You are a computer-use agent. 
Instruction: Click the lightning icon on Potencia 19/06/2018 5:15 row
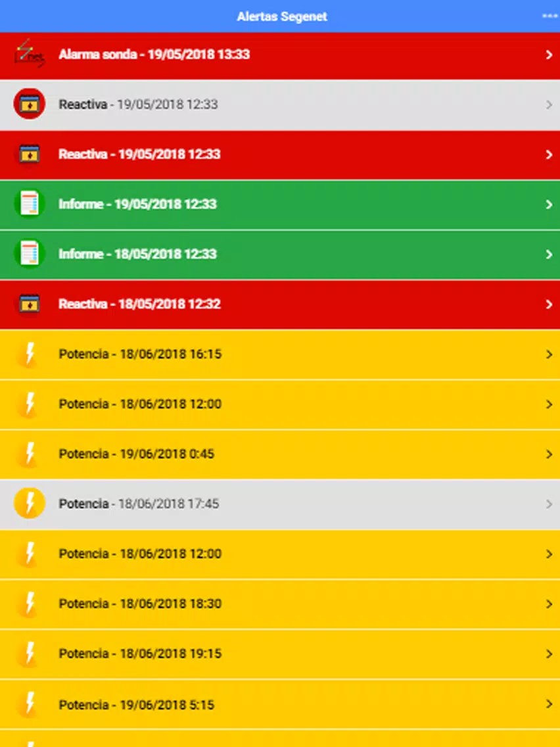(x=28, y=704)
